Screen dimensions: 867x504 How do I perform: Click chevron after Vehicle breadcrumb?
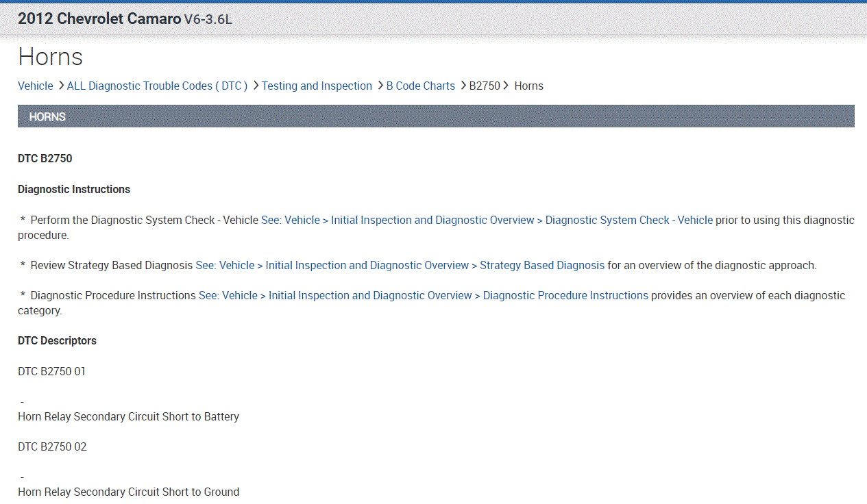coord(61,86)
